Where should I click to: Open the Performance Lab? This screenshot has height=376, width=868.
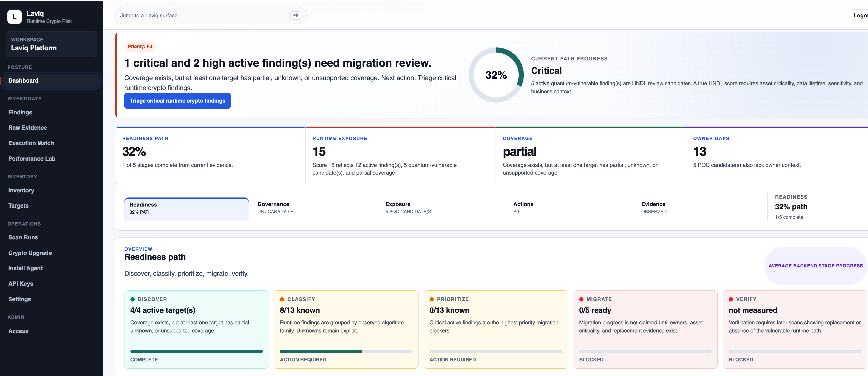click(x=32, y=159)
